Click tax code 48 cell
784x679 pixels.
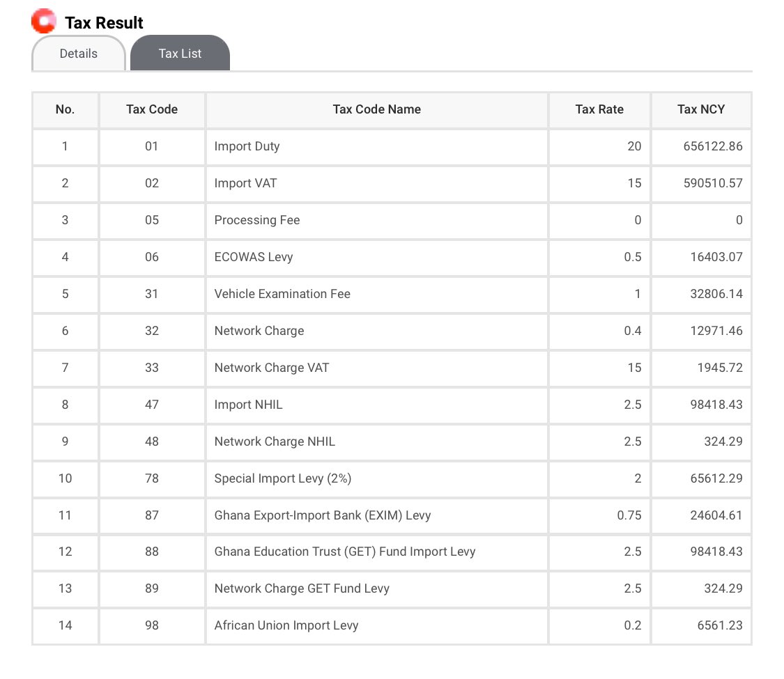(x=152, y=442)
